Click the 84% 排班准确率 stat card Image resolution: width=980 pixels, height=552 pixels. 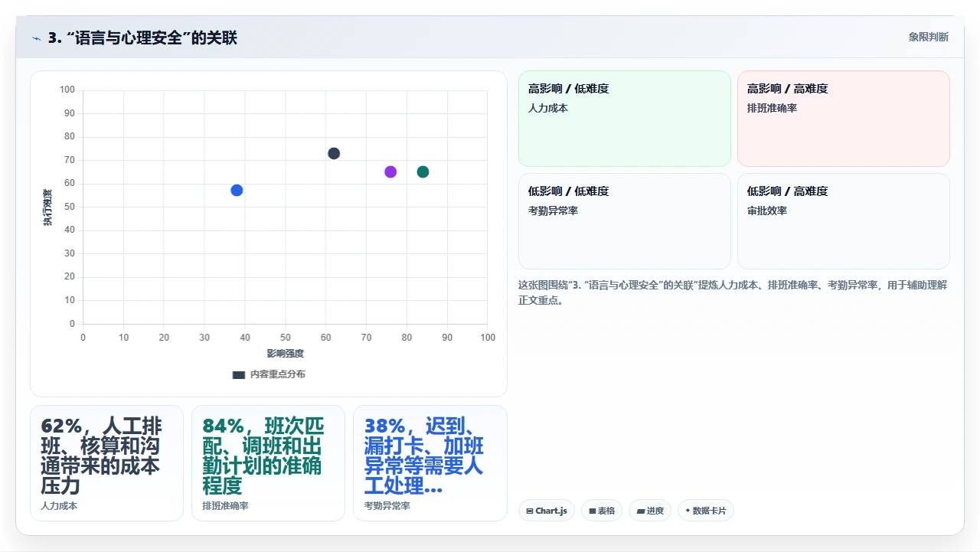pos(268,463)
